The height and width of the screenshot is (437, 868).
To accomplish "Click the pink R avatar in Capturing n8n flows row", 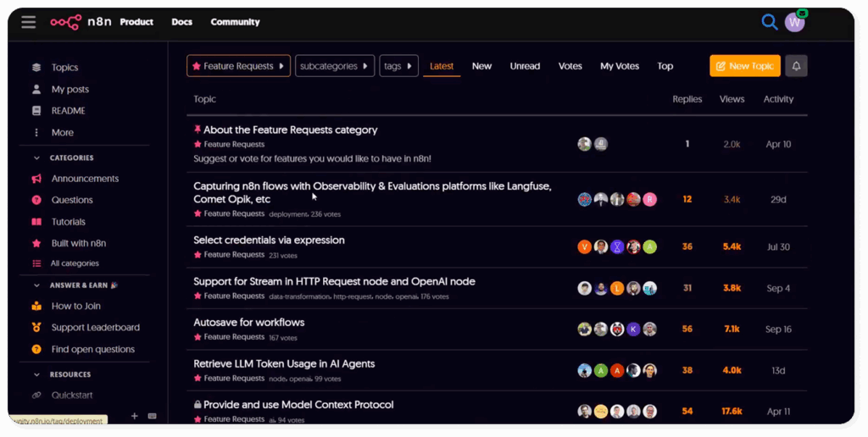I will coord(650,199).
